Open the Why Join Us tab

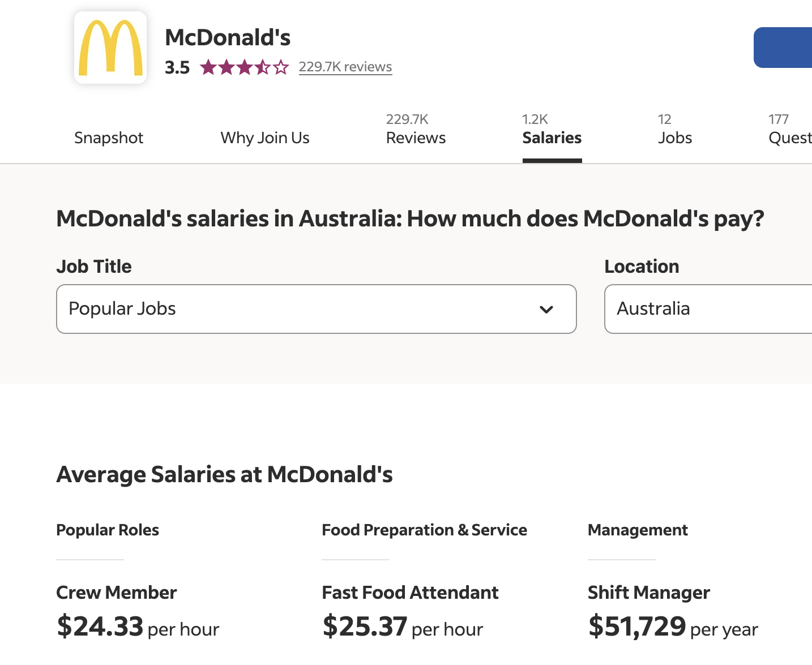click(265, 138)
